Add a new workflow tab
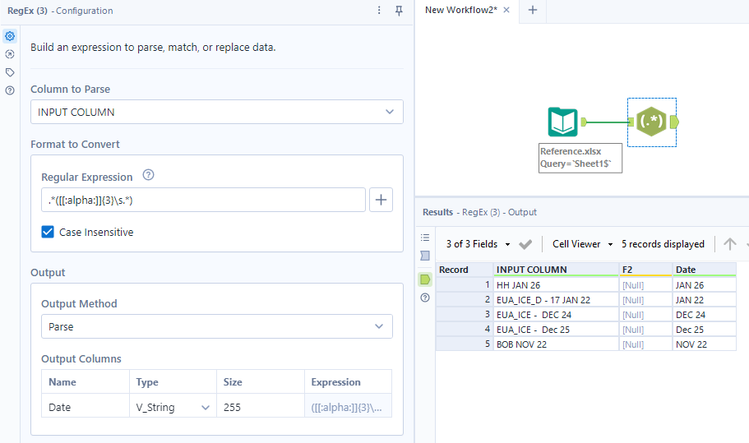Screen dimensions: 749x443 [x=532, y=10]
